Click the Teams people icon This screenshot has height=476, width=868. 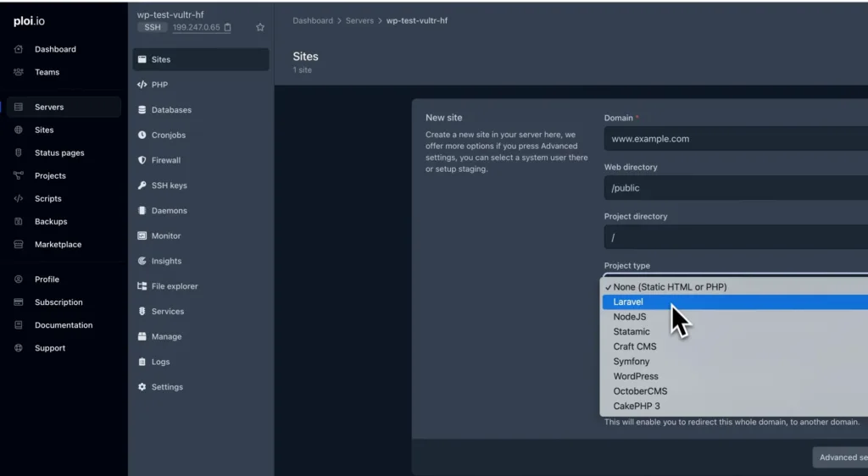click(x=19, y=72)
